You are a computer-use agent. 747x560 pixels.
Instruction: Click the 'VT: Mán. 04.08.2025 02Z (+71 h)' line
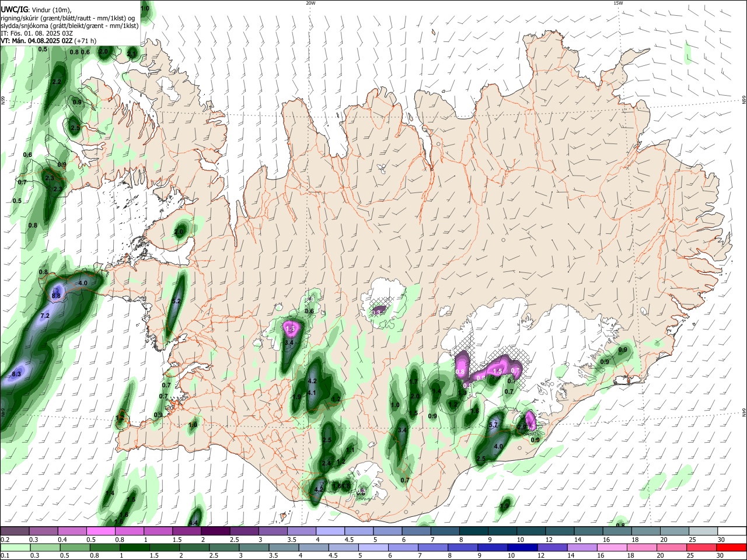pyautogui.click(x=48, y=41)
